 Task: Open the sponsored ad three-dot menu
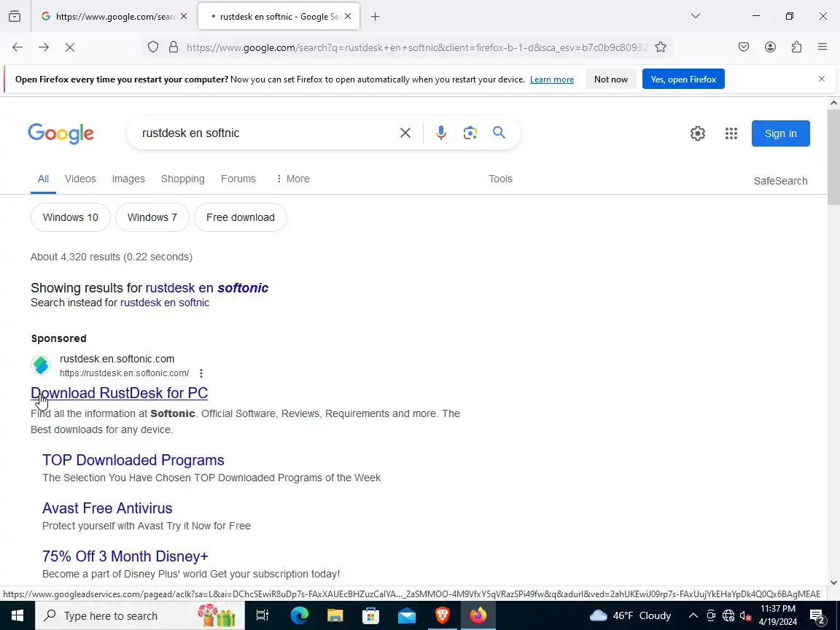(201, 373)
